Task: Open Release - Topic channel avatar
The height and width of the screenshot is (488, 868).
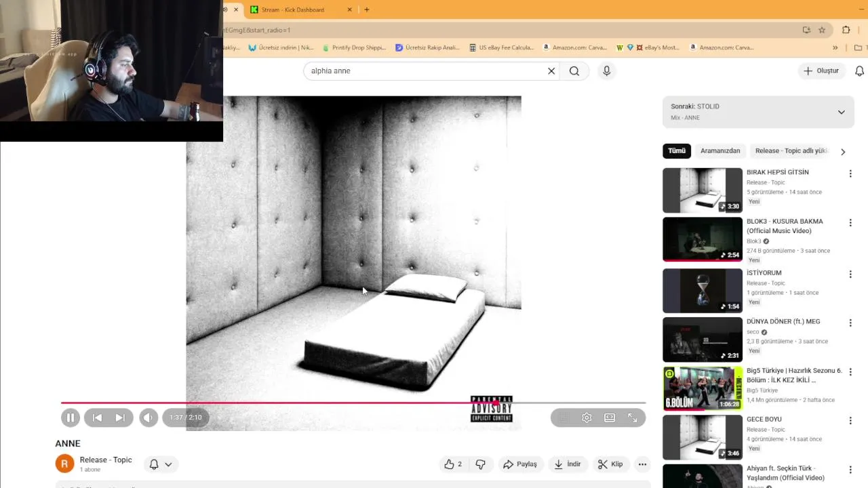Action: tap(64, 464)
